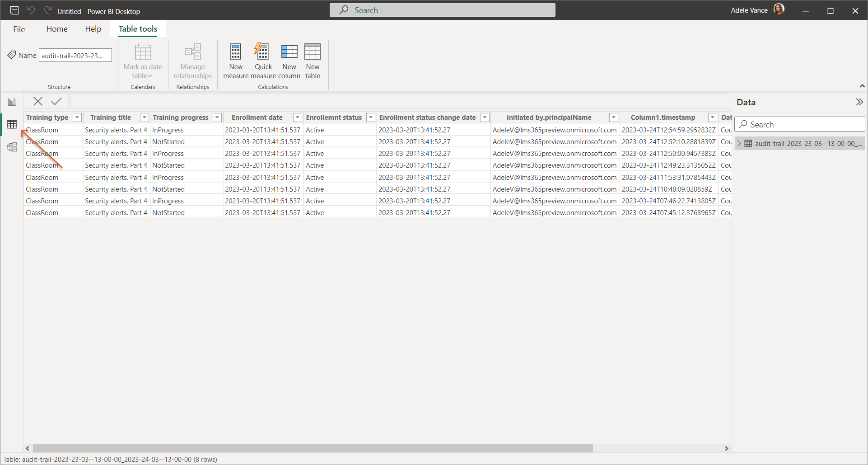
Task: Click the table Name input field
Action: [75, 55]
